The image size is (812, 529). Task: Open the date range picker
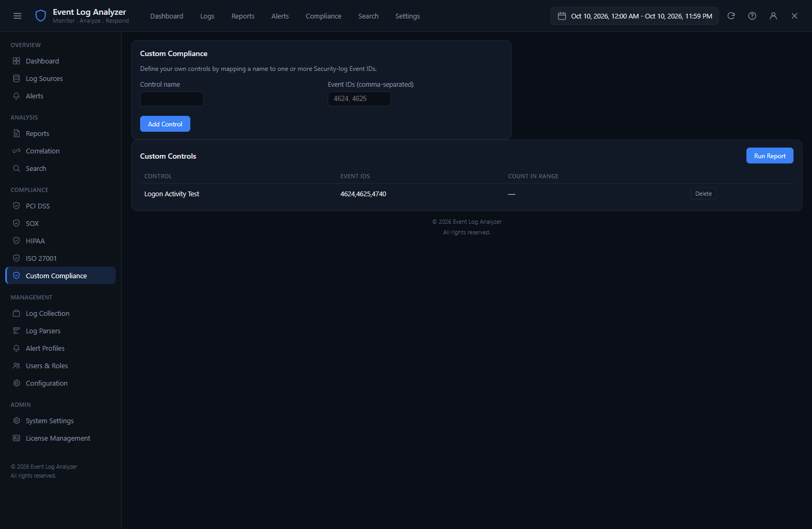click(x=634, y=16)
